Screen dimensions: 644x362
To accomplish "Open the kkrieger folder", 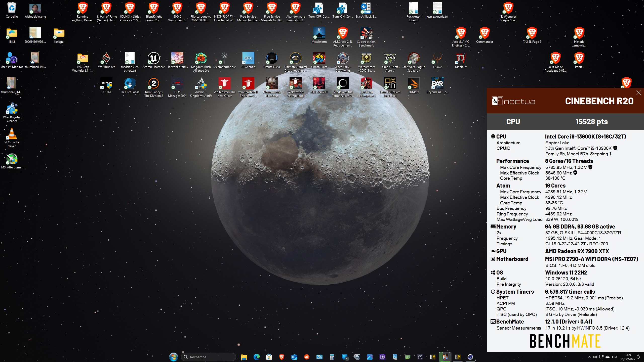I will point(59,36).
